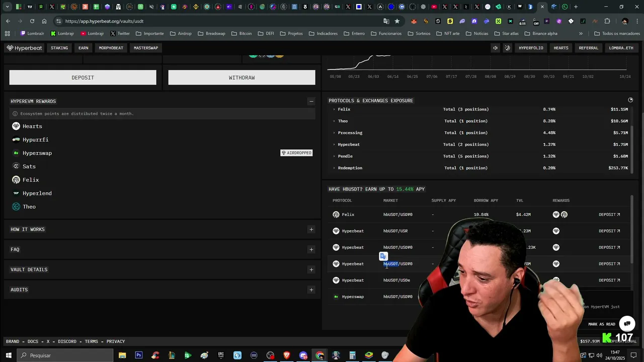Viewport: 644px width, 362px height.
Task: Expand the How It Works section
Action: coord(311,229)
